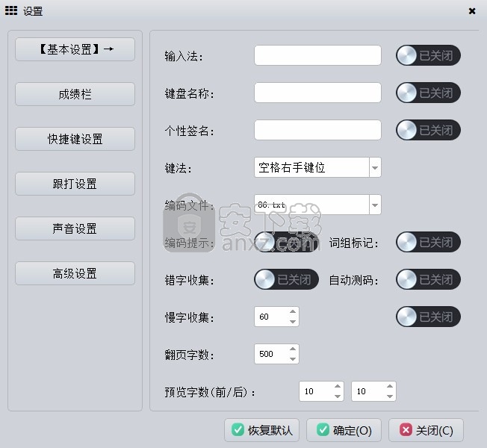Increase second 预览字数 value with up arrow
This screenshot has width=487, height=448.
coord(389,386)
